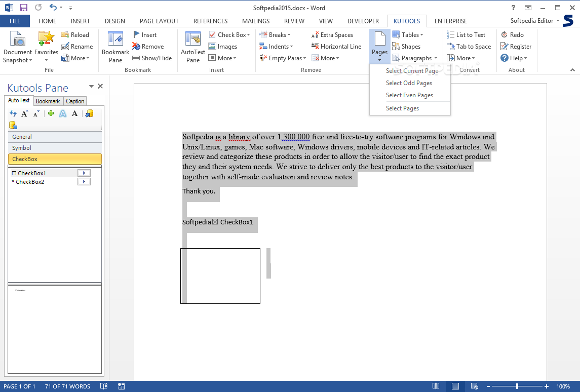Switch to Read Mode view
The width and height of the screenshot is (580, 392).
(x=436, y=386)
